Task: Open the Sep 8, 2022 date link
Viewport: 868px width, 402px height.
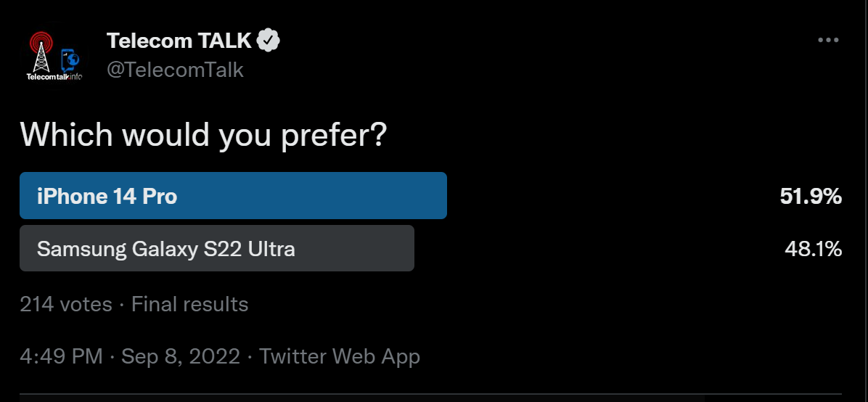Action: tap(181, 356)
